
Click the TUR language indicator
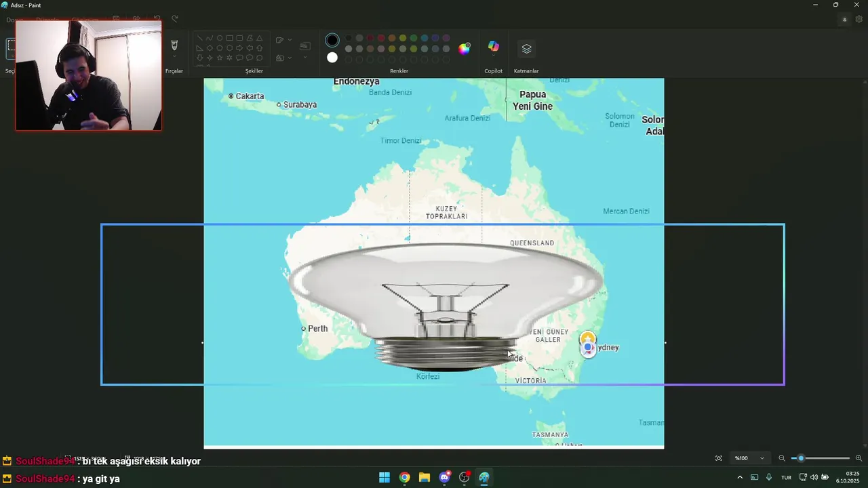[x=786, y=477]
